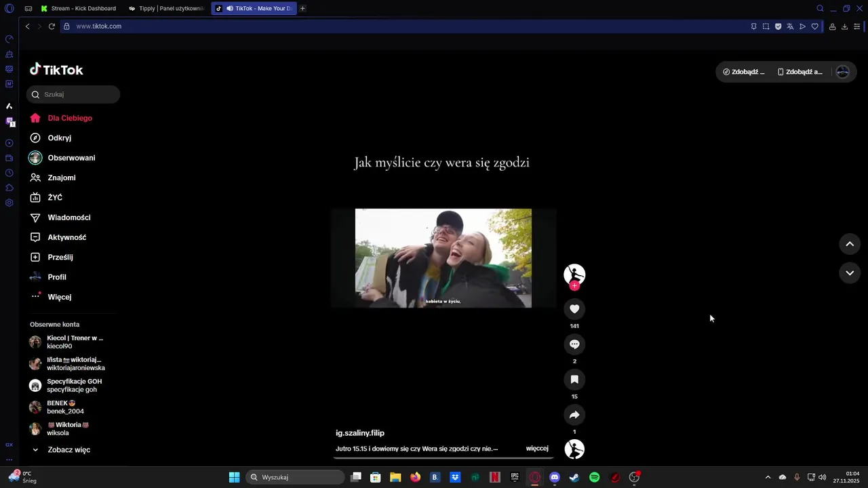Image resolution: width=868 pixels, height=488 pixels.
Task: Switch to Tipply panel tab
Action: coord(166,9)
